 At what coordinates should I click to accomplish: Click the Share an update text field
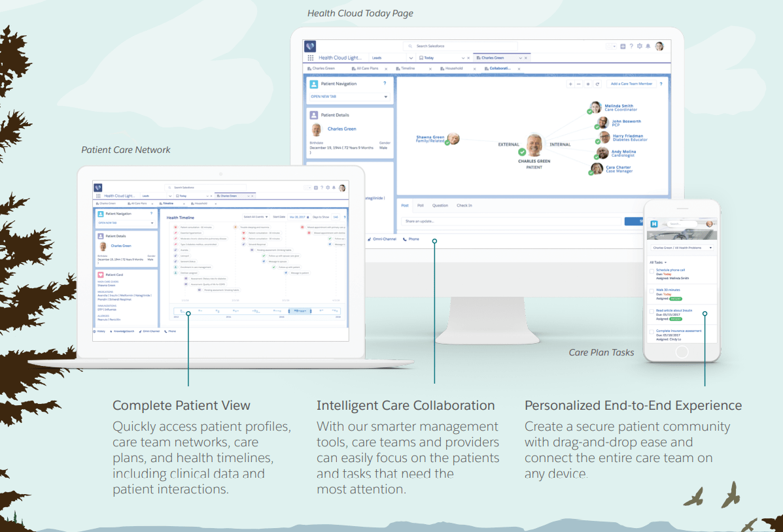pos(510,222)
